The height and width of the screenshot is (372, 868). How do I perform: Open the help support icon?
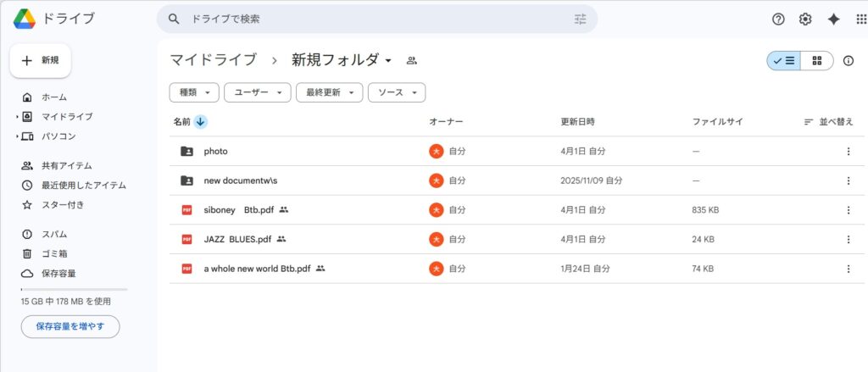(778, 19)
